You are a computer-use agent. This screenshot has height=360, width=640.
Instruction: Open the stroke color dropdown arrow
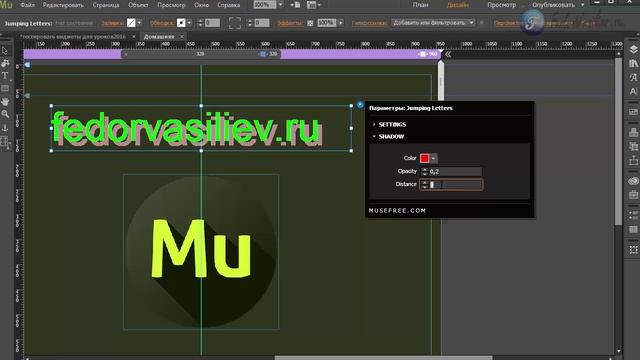(189, 23)
